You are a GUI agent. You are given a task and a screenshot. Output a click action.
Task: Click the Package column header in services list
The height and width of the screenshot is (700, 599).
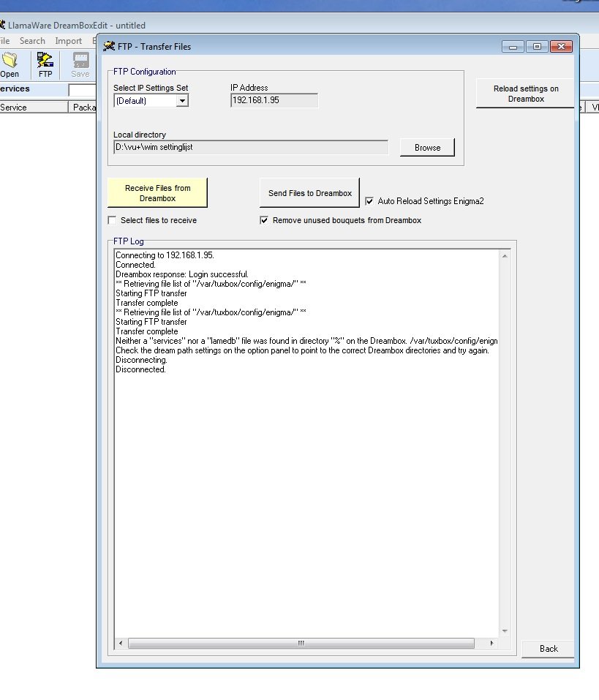click(83, 107)
